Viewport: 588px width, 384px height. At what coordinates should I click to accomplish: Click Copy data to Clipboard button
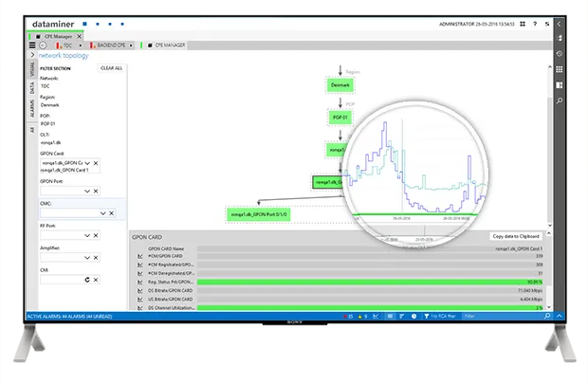517,236
